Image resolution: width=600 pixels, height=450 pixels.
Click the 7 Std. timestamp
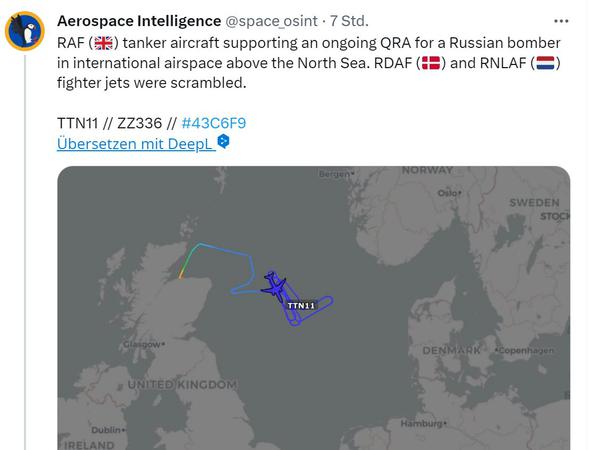coord(349,21)
